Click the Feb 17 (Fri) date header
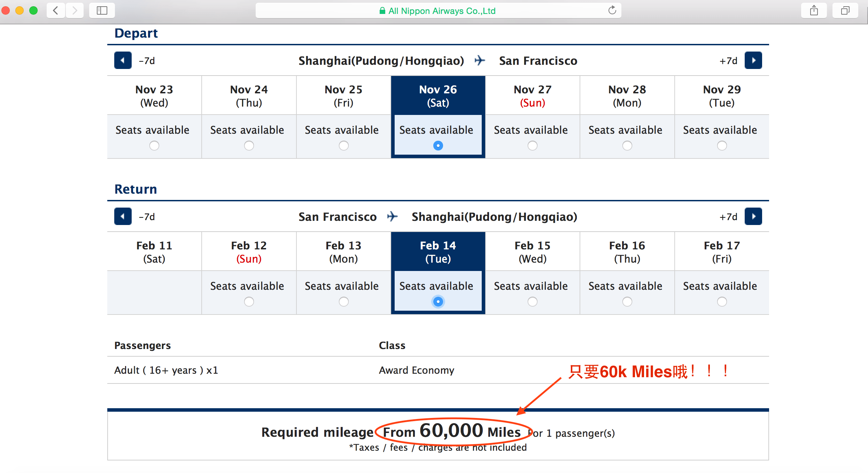 pos(722,252)
